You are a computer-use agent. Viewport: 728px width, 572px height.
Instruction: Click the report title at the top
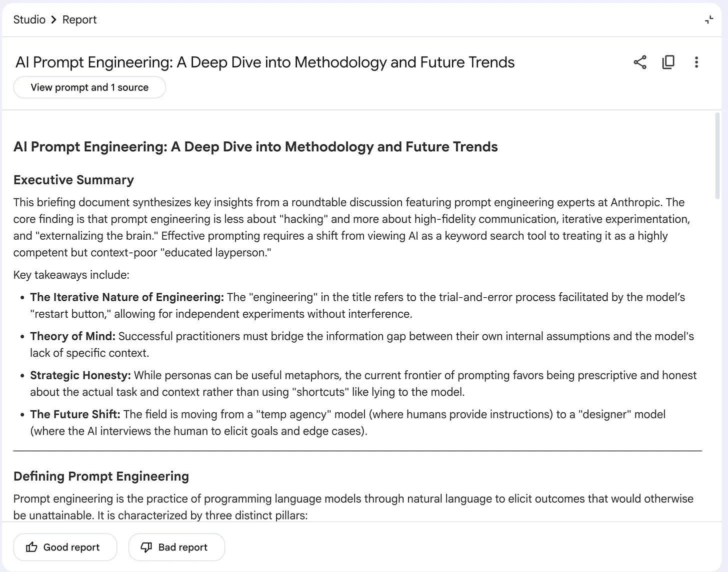click(x=265, y=62)
